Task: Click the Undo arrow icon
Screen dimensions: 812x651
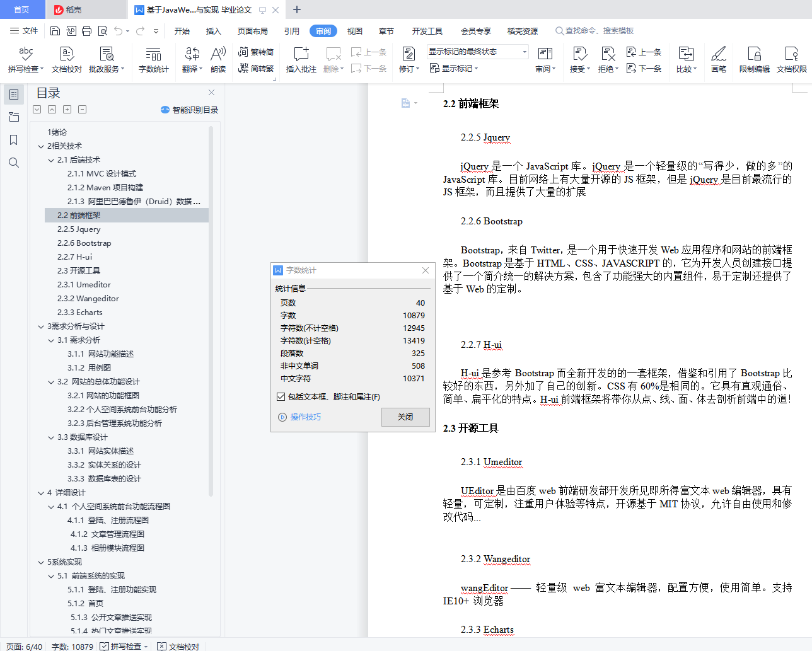Action: tap(118, 31)
